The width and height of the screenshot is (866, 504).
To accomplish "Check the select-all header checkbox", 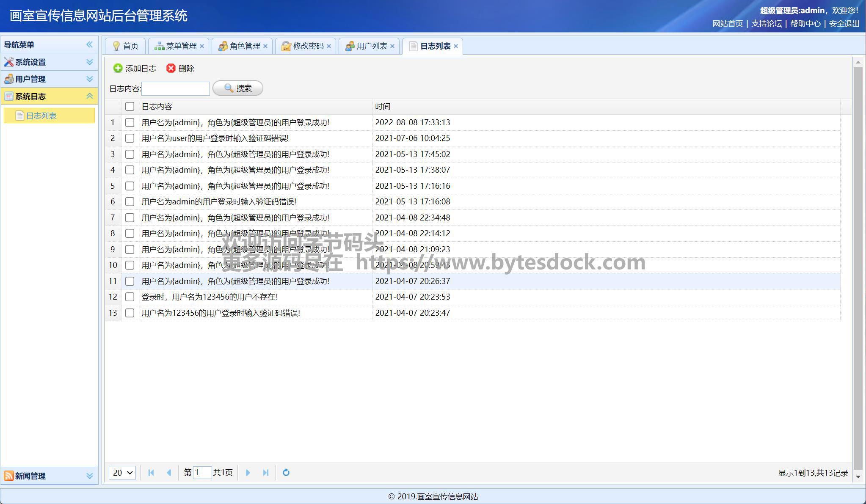I will coord(130,107).
